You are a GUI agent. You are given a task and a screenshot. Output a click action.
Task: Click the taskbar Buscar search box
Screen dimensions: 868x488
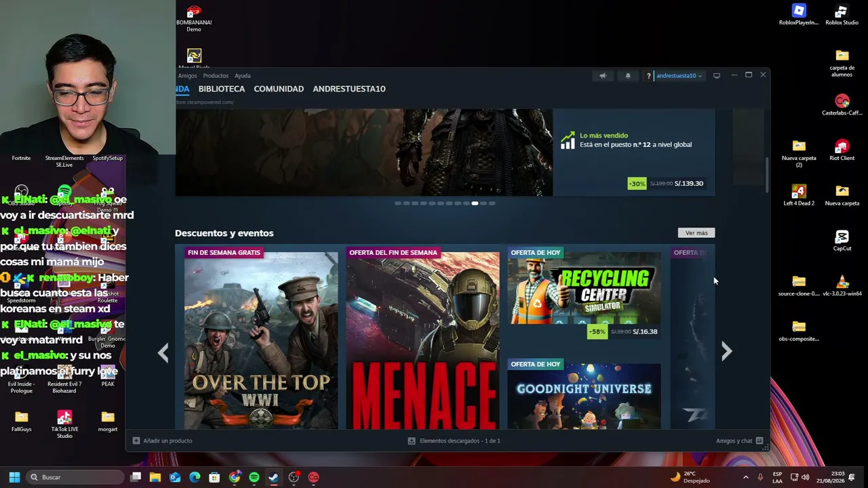pyautogui.click(x=76, y=477)
